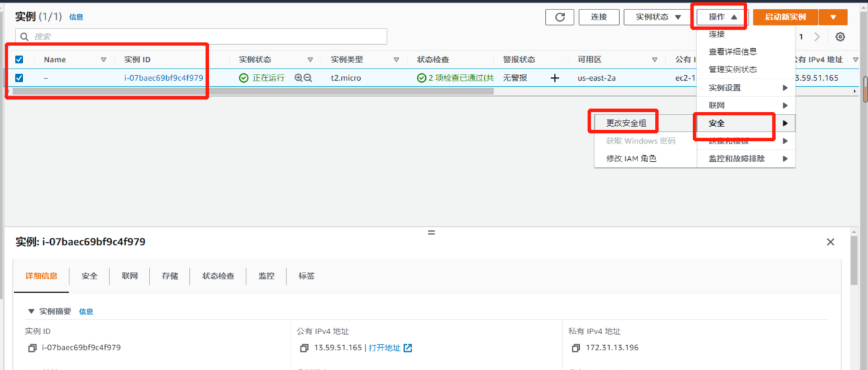Expand the 联网 submenu

[746, 106]
